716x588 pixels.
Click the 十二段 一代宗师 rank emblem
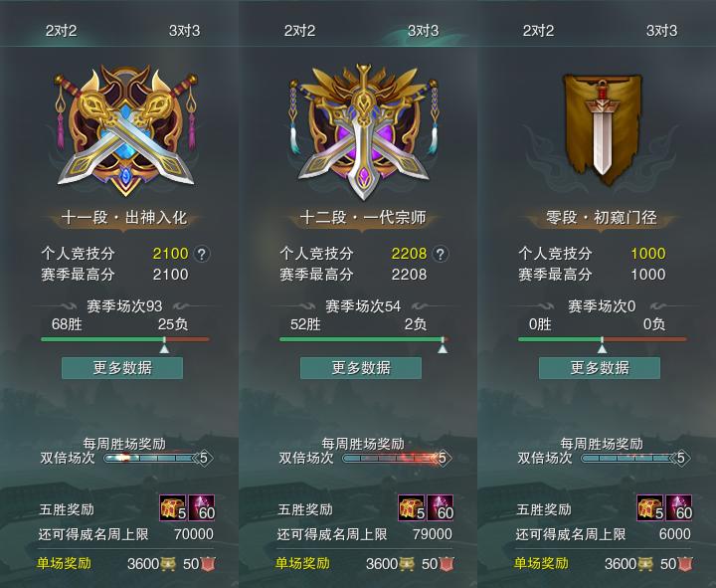364,131
